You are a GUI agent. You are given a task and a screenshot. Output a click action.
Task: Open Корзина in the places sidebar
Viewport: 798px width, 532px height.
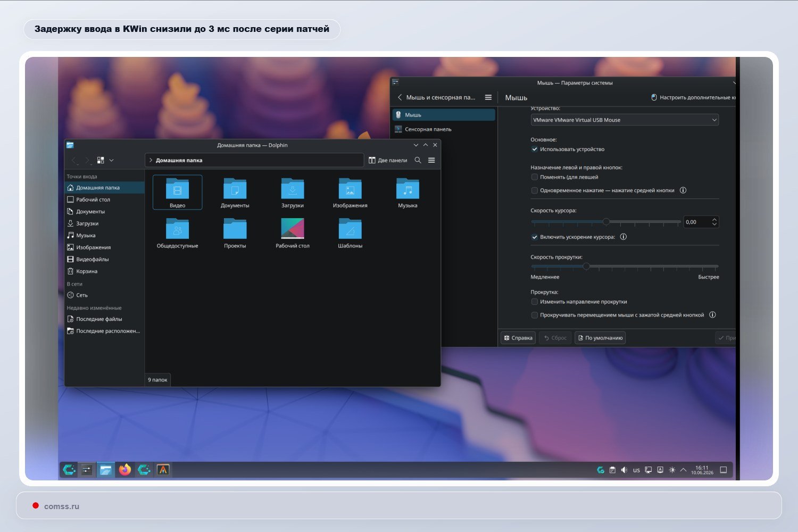pos(104,271)
